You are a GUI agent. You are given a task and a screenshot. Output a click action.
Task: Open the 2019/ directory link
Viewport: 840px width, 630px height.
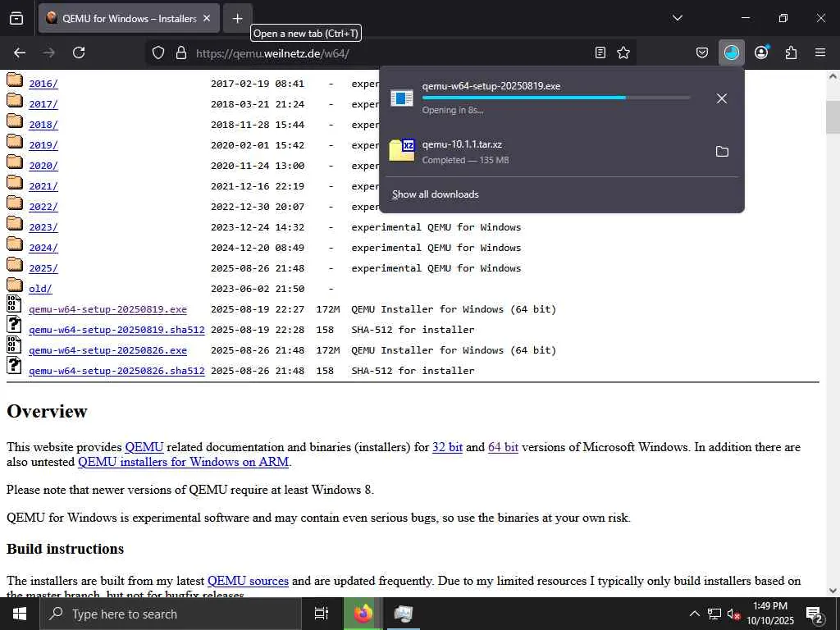click(x=43, y=145)
